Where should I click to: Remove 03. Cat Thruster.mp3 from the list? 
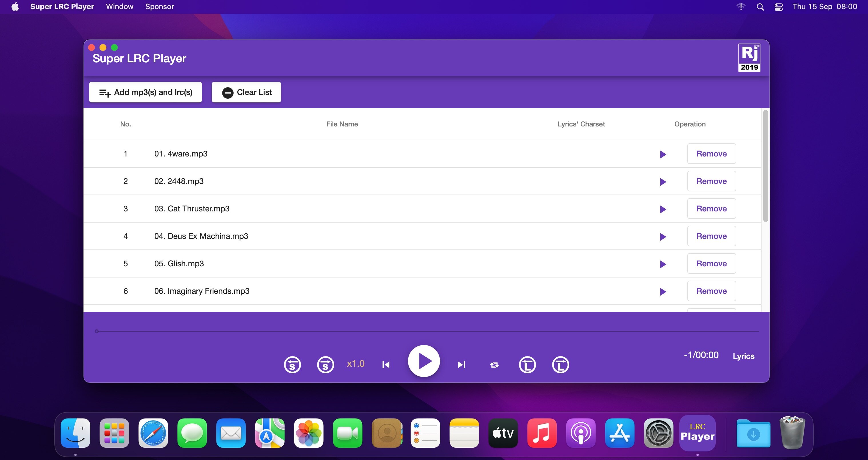(711, 209)
